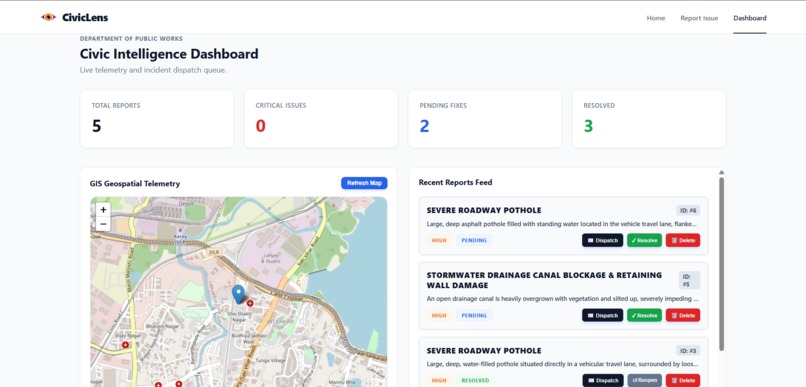Click the Stormwater Drainage Canal Blockage title

pyautogui.click(x=544, y=280)
